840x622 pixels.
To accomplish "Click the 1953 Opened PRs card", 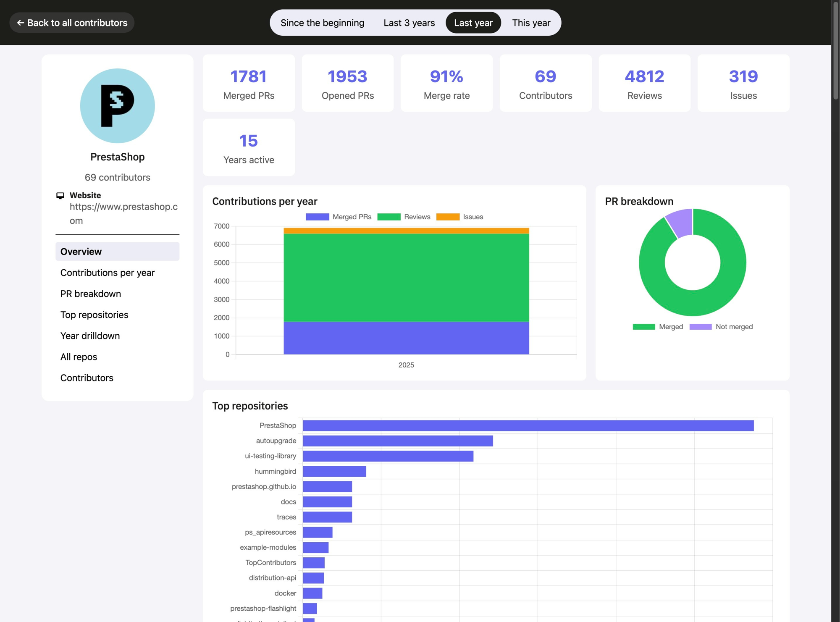I will (348, 83).
